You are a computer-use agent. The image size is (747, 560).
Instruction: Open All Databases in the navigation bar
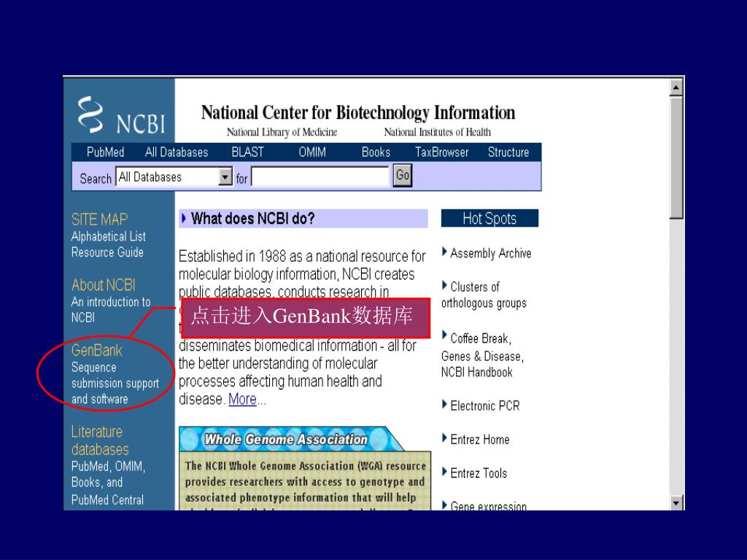(177, 152)
